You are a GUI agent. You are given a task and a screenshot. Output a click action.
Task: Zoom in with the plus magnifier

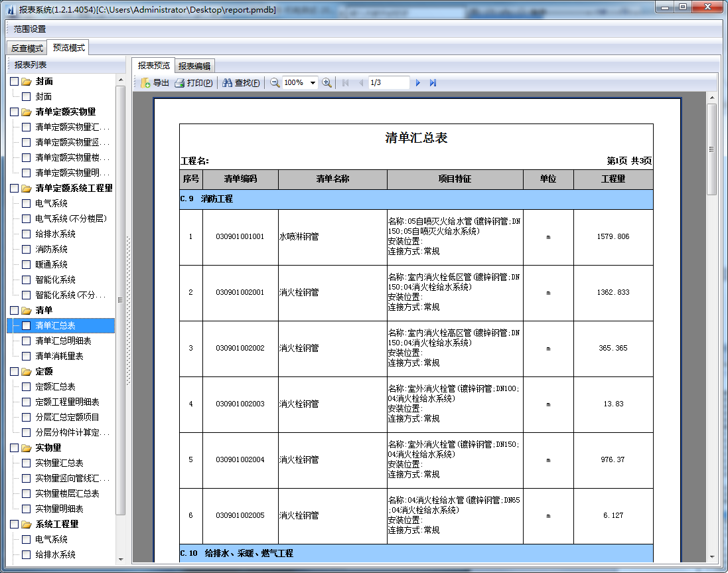point(327,83)
